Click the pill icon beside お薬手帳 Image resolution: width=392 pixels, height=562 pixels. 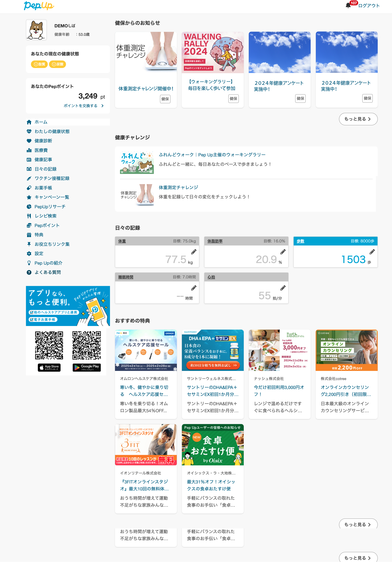click(x=29, y=188)
